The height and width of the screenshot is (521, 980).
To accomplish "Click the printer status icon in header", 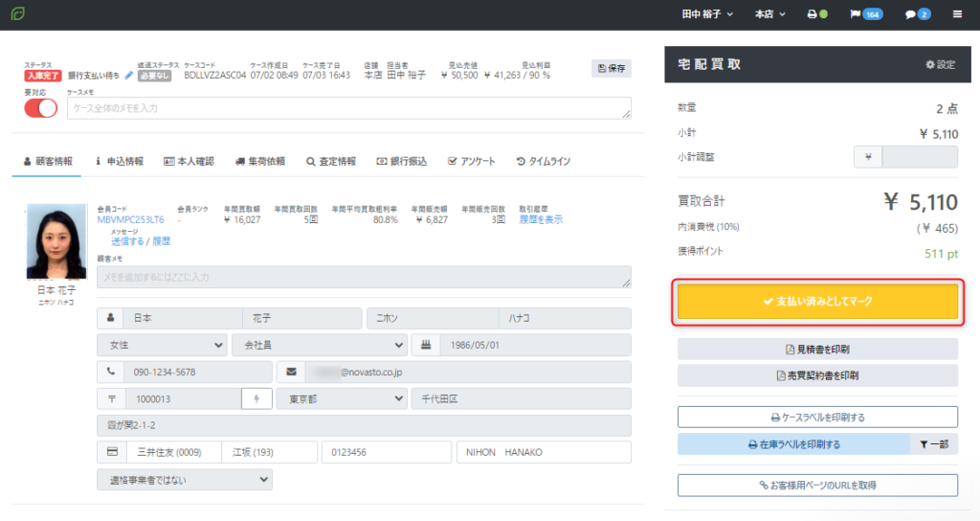I will [816, 14].
